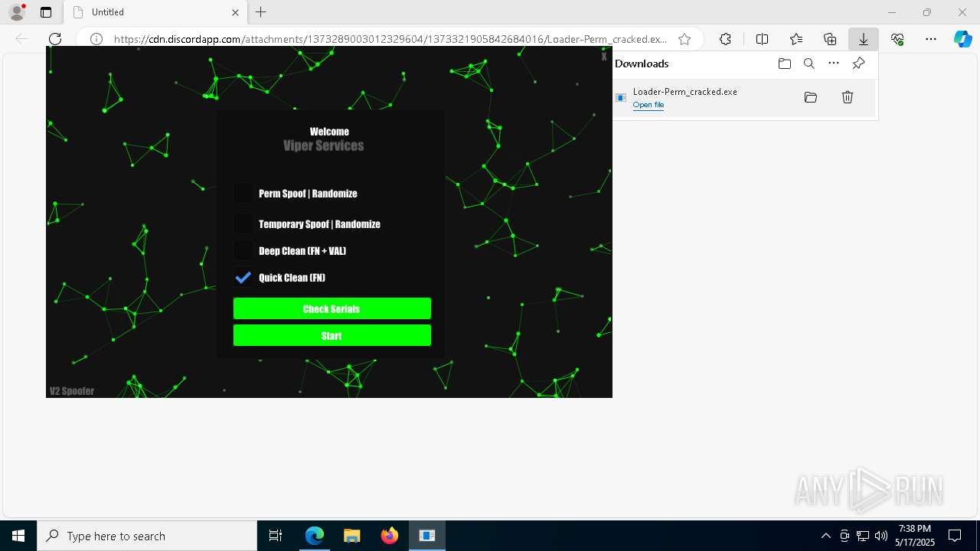Image resolution: width=980 pixels, height=551 pixels.
Task: Open the Edge profile avatar
Action: pyautogui.click(x=17, y=12)
